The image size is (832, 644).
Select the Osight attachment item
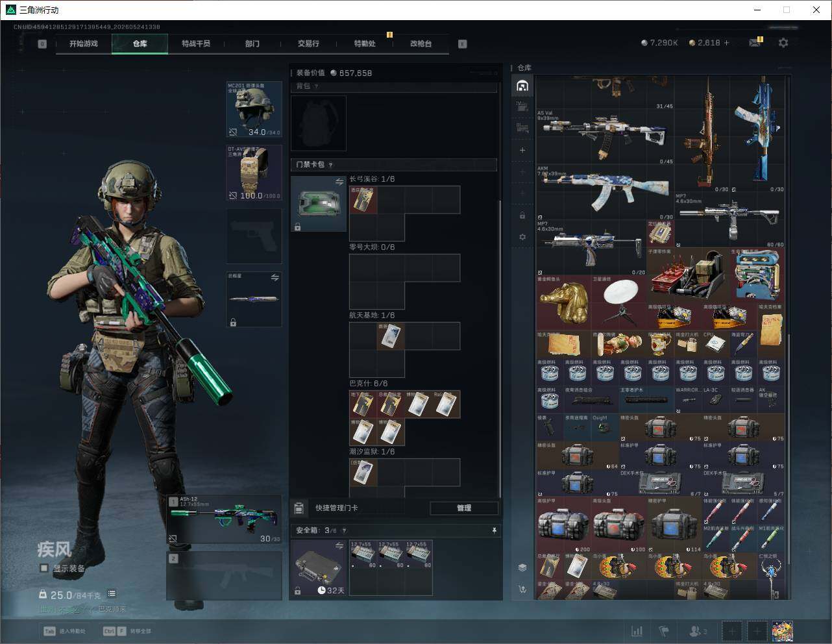coord(605,427)
